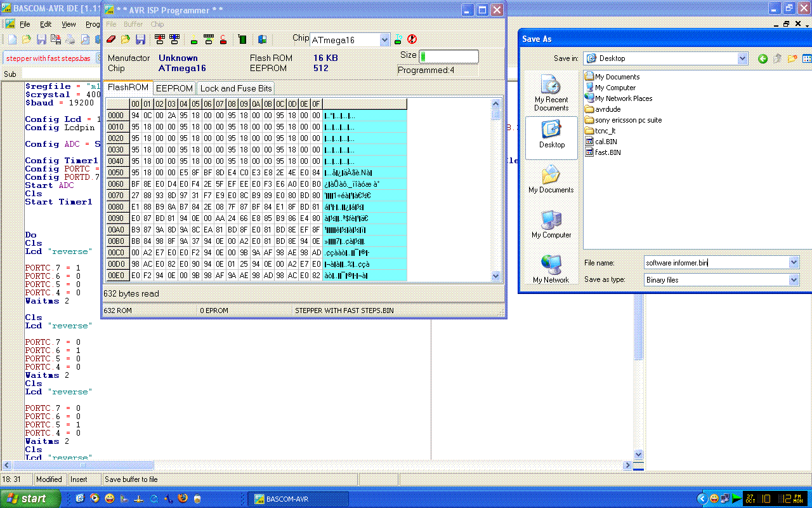Click the new file icon in BASCOM toolbar
This screenshot has height=508, width=812.
pyautogui.click(x=12, y=39)
